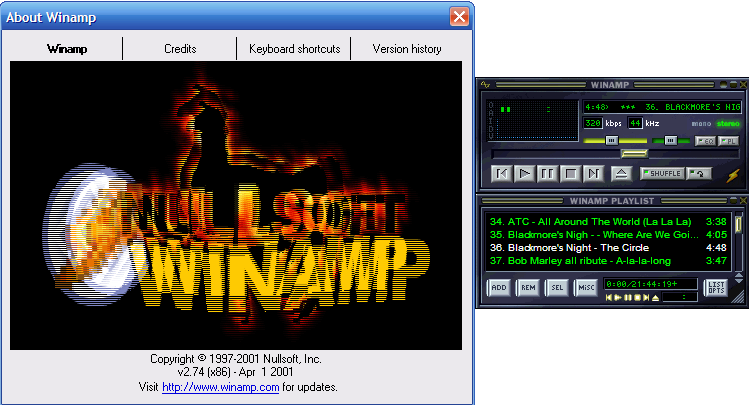The height and width of the screenshot is (405, 749).
Task: Select track 37 Bob Marley A-la-la-long
Action: (x=608, y=261)
